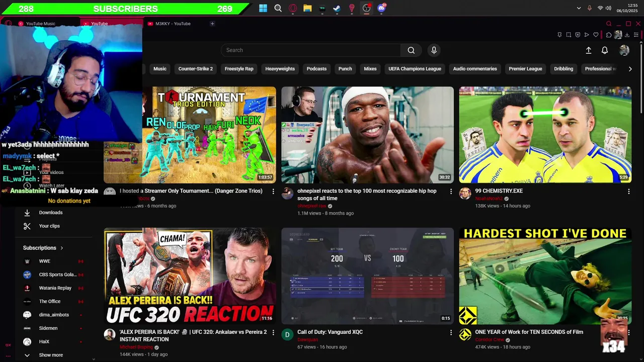Open browser downloads icon
This screenshot has height=362, width=644.
(x=627, y=35)
